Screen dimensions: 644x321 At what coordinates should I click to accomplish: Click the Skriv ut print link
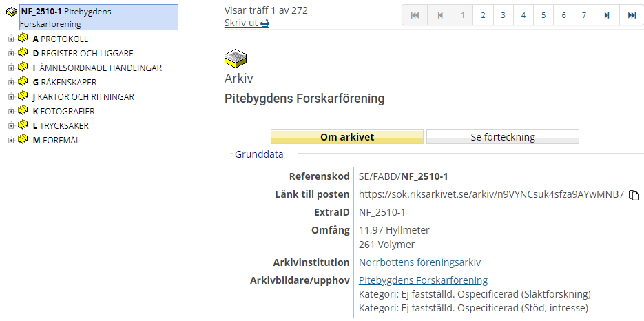click(x=241, y=23)
